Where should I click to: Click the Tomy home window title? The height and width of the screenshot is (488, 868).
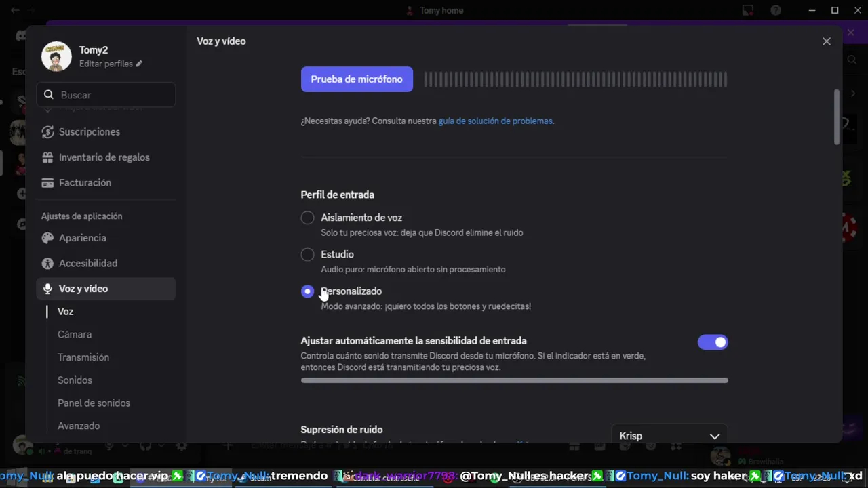click(441, 10)
